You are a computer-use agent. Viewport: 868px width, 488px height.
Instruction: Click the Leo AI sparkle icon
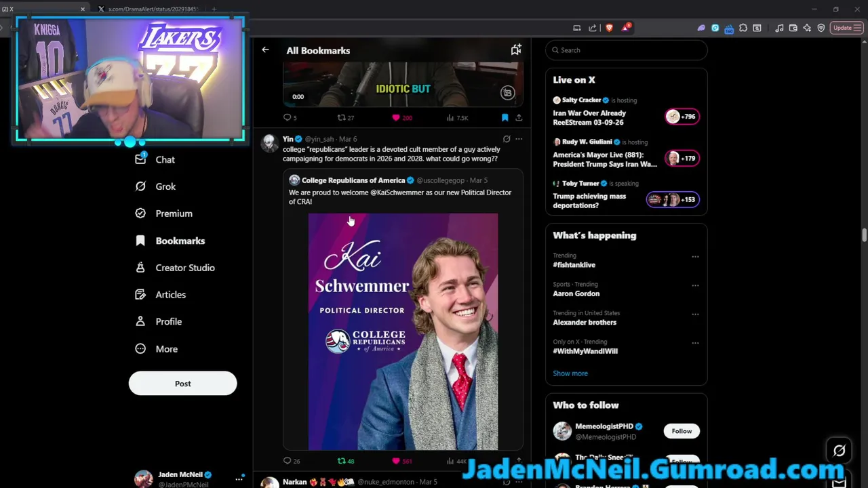point(807,28)
